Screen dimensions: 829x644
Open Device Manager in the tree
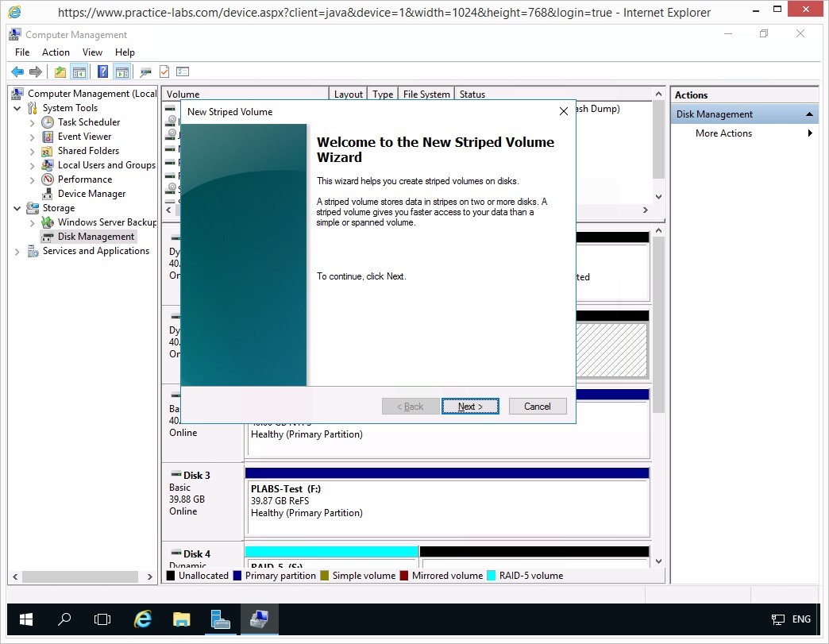(91, 194)
